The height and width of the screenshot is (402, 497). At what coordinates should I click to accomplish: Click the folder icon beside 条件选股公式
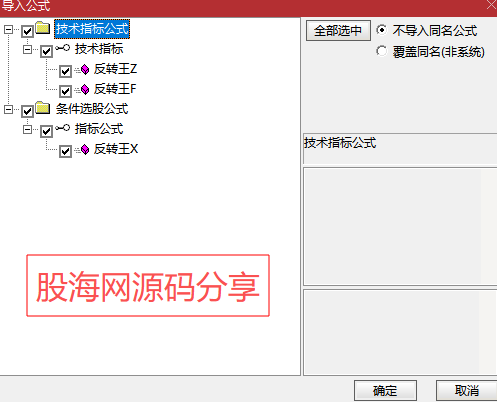click(x=43, y=108)
